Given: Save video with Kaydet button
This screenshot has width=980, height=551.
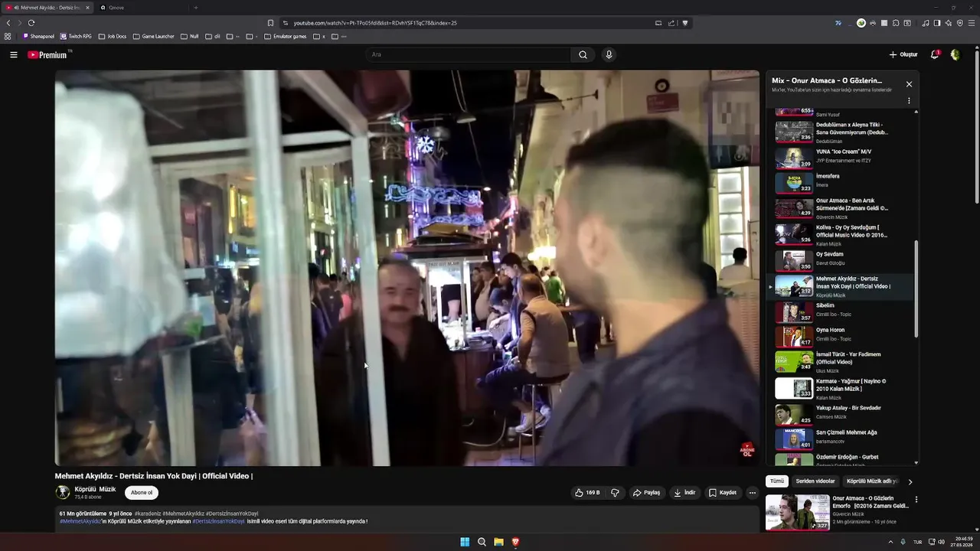Looking at the screenshot, I should pyautogui.click(x=723, y=493).
